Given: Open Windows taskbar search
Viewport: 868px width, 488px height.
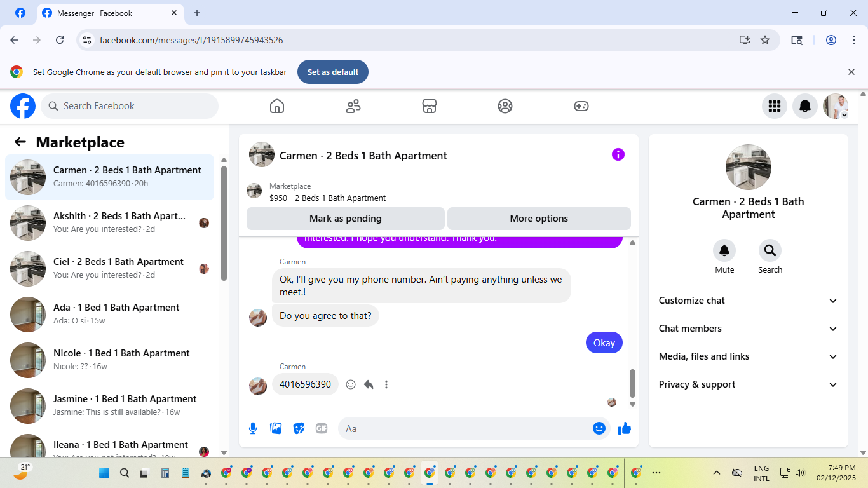Looking at the screenshot, I should click(125, 473).
